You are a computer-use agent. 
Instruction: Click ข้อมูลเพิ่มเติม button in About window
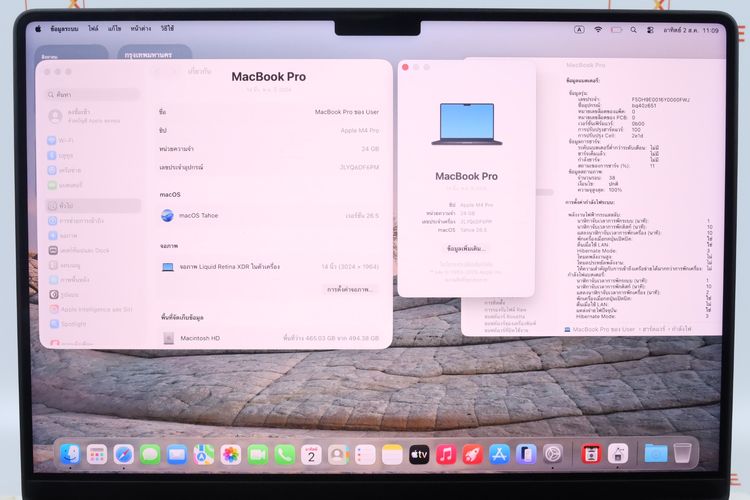click(466, 249)
